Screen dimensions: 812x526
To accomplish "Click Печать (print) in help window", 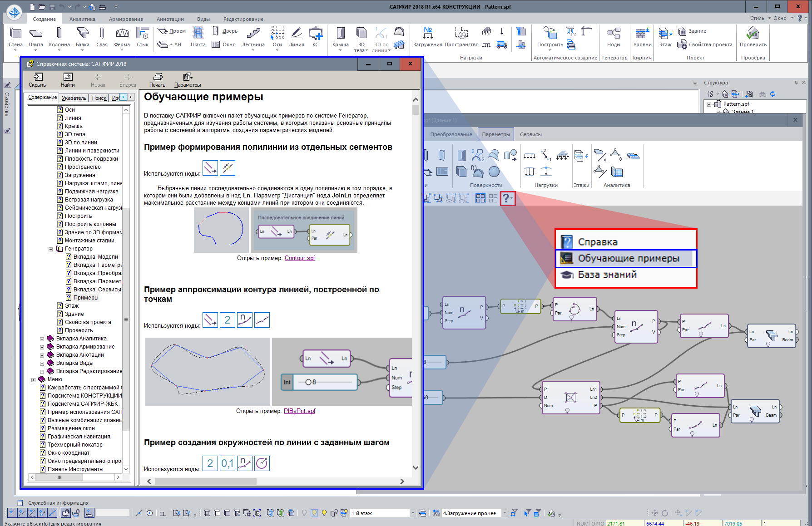I will [x=157, y=80].
